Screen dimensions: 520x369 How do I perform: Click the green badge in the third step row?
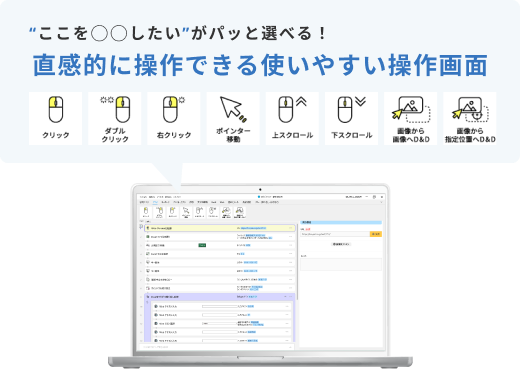point(202,245)
